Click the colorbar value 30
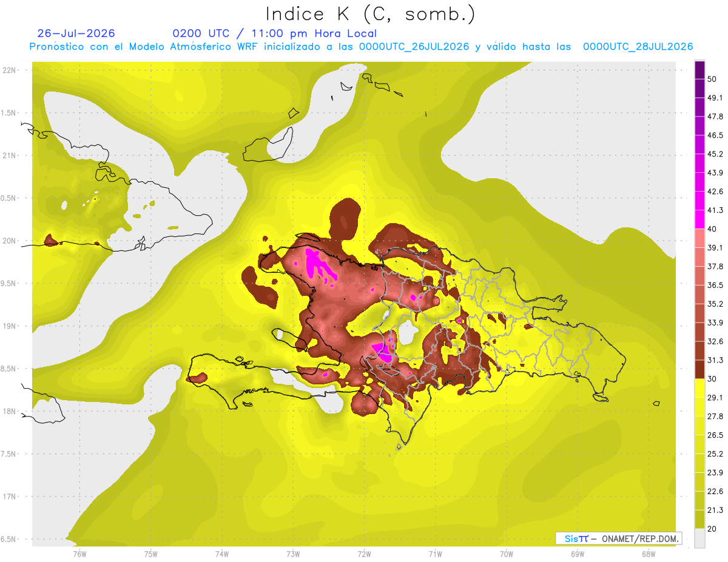This screenshot has height=562, width=728. 712,379
